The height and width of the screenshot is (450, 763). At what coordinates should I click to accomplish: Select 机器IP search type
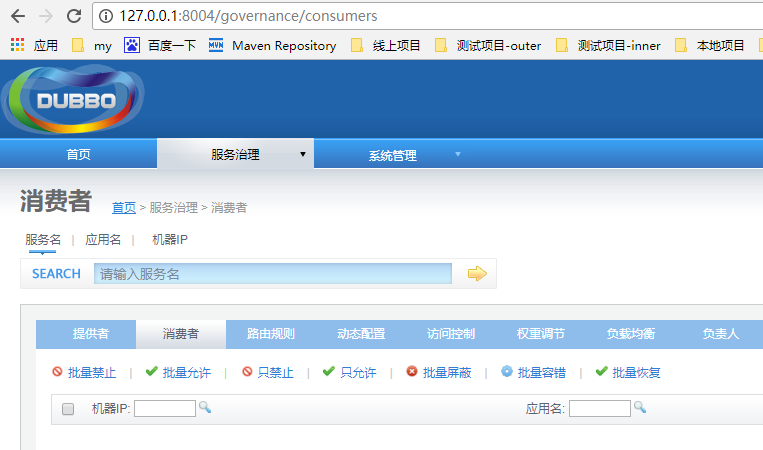[x=169, y=239]
